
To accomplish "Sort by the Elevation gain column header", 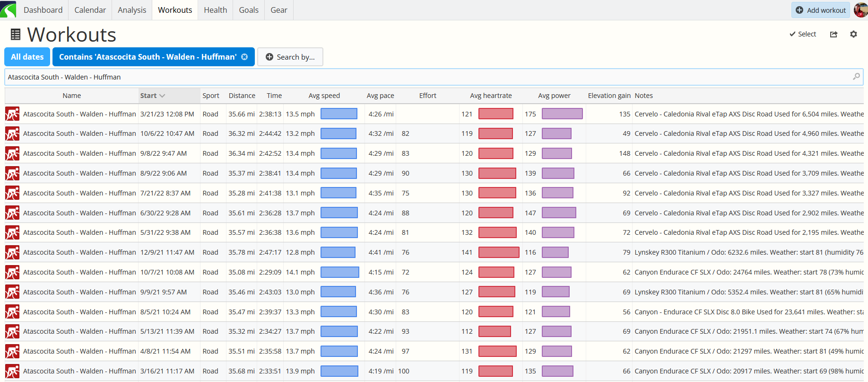I will point(609,96).
